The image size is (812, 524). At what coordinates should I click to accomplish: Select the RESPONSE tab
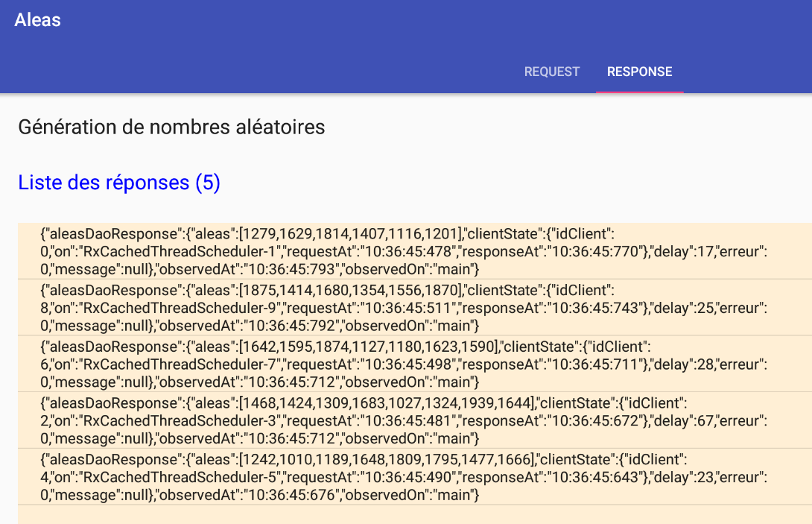[639, 72]
